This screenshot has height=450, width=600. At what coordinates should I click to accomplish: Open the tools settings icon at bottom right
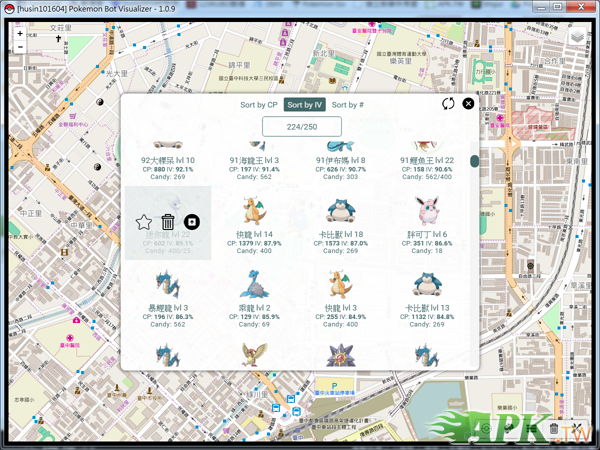point(579,430)
